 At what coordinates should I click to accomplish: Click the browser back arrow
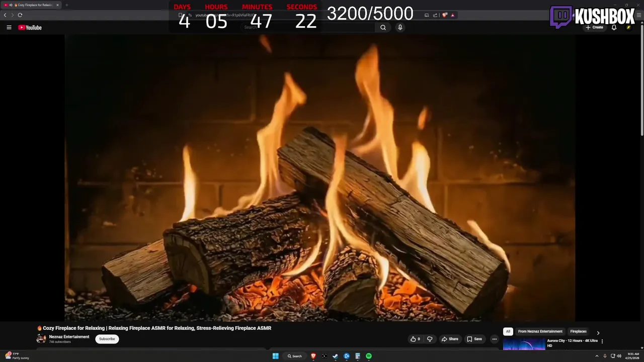tap(5, 15)
